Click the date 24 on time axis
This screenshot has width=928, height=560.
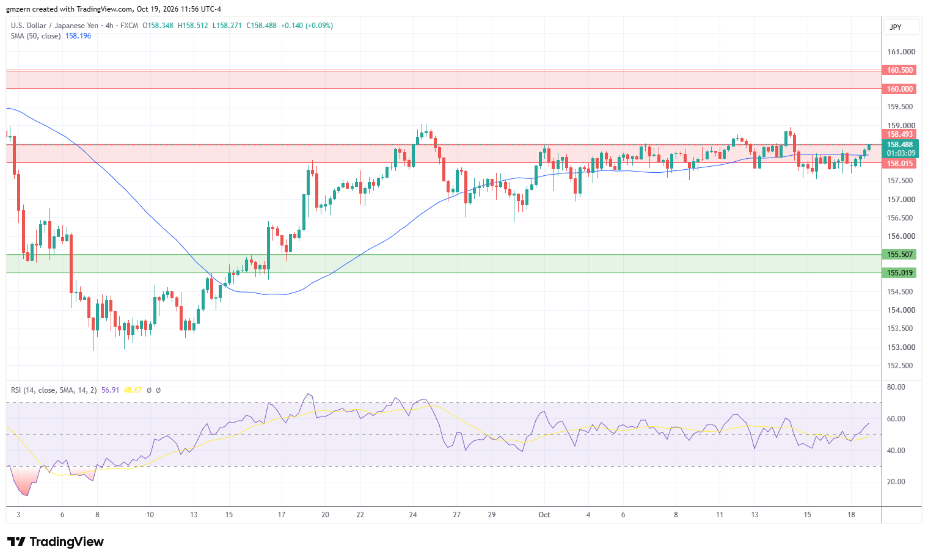[413, 515]
